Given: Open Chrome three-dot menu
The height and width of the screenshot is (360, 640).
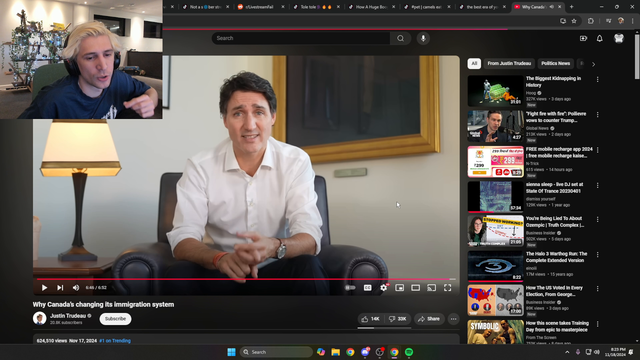Looking at the screenshot, I should tap(633, 21).
